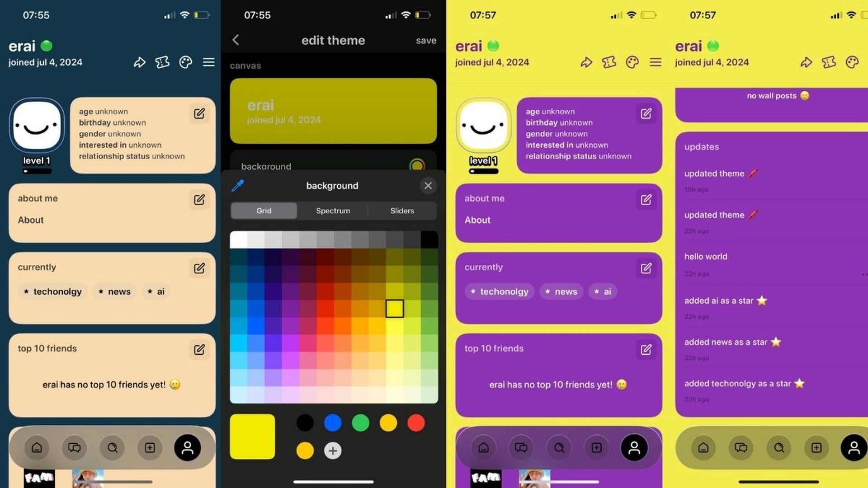This screenshot has height=488, width=868.
Task: Open the stickers/badges icon on profile
Action: coord(162,62)
